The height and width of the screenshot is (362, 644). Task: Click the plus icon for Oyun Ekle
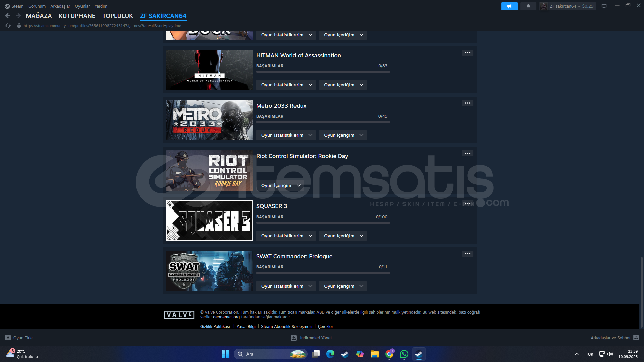pos(8,338)
